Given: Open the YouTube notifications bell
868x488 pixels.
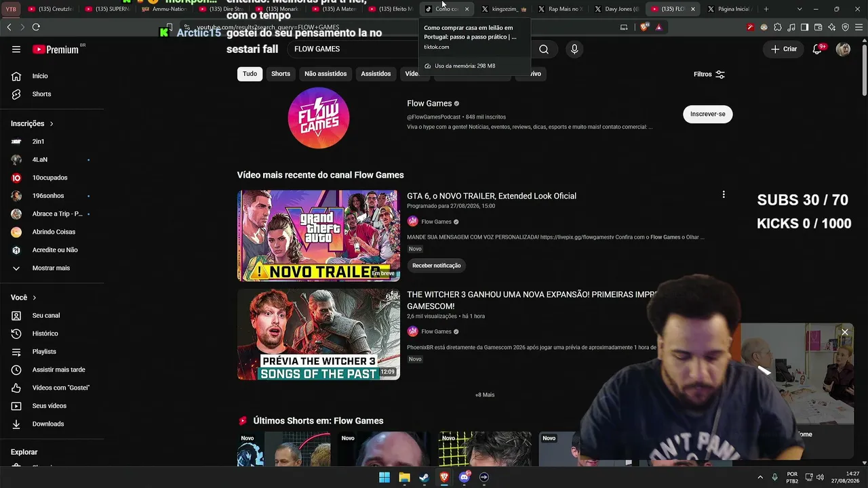Looking at the screenshot, I should click(x=817, y=49).
